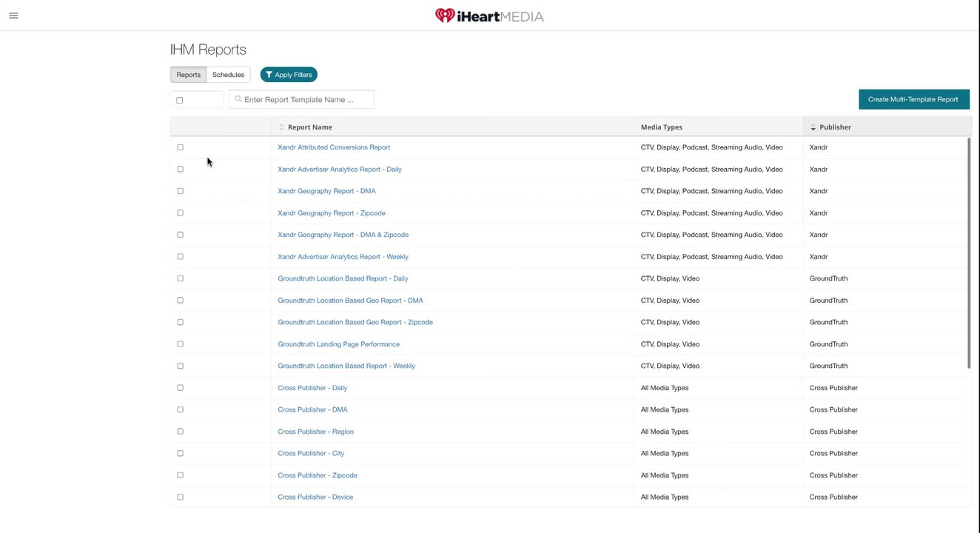980x533 pixels.
Task: Check the Cross Publisher - Daily row
Action: tap(180, 388)
